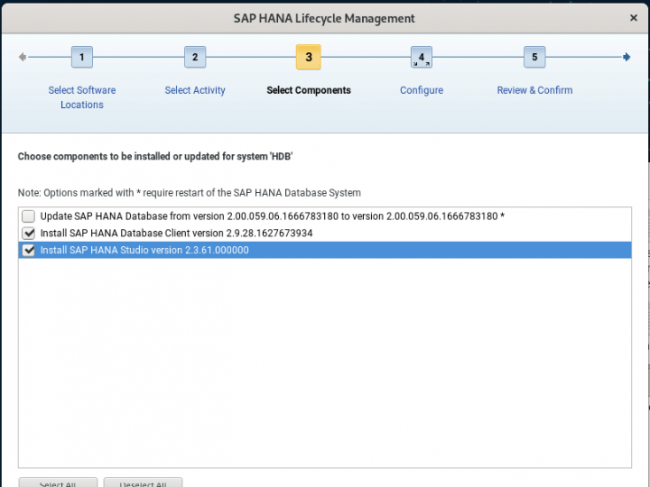Select the highlighted step 3 box
This screenshot has width=650, height=487.
tap(308, 57)
